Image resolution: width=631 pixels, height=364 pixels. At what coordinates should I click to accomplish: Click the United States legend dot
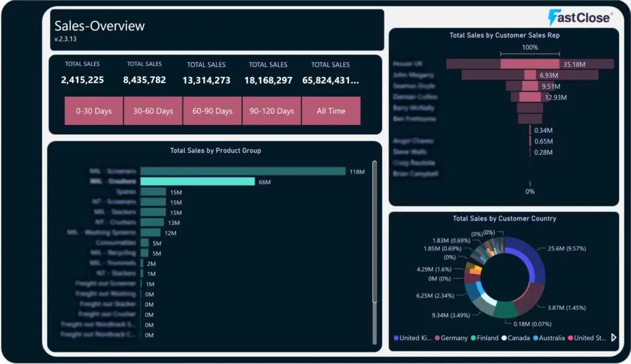tap(571, 338)
